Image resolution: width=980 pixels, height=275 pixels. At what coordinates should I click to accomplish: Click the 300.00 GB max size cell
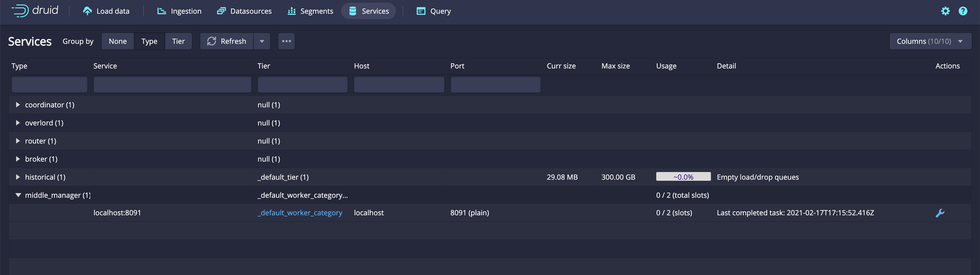point(618,177)
